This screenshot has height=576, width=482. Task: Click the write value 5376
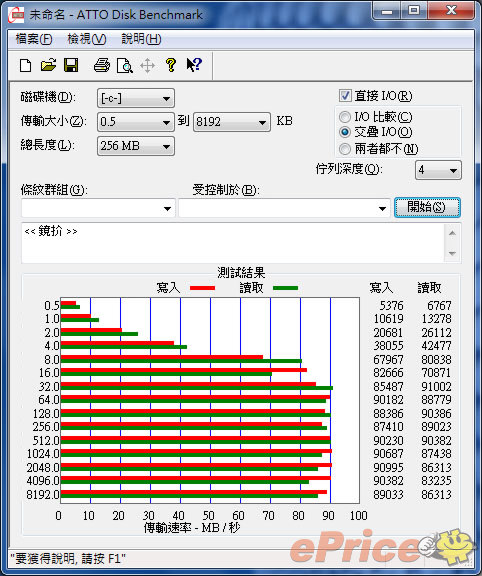(391, 306)
